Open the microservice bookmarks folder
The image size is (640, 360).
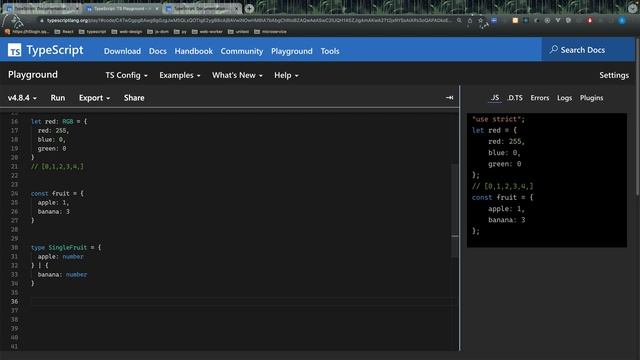(x=270, y=31)
